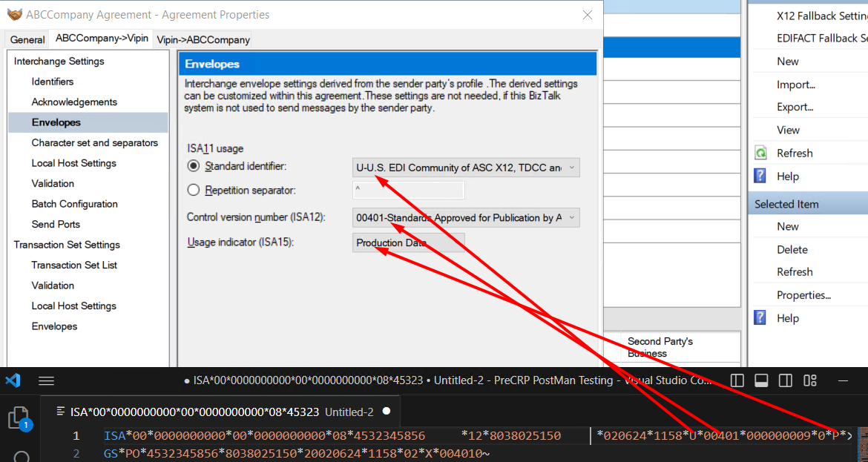Viewport: 868px width, 462px height.
Task: Select Character set and separators
Action: pos(95,142)
